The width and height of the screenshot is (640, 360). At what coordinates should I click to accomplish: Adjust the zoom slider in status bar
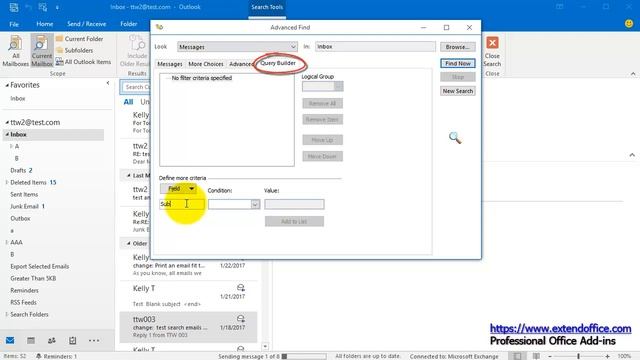click(578, 356)
